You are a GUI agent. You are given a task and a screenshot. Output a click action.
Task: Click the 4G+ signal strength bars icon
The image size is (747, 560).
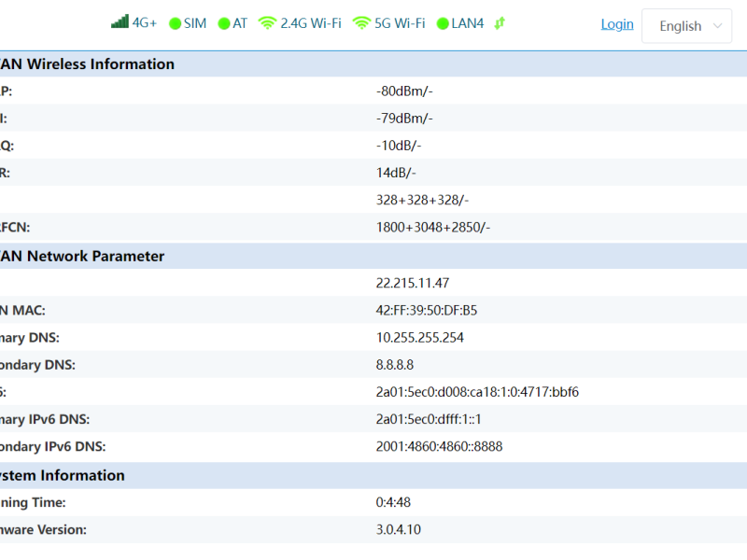pyautogui.click(x=120, y=22)
